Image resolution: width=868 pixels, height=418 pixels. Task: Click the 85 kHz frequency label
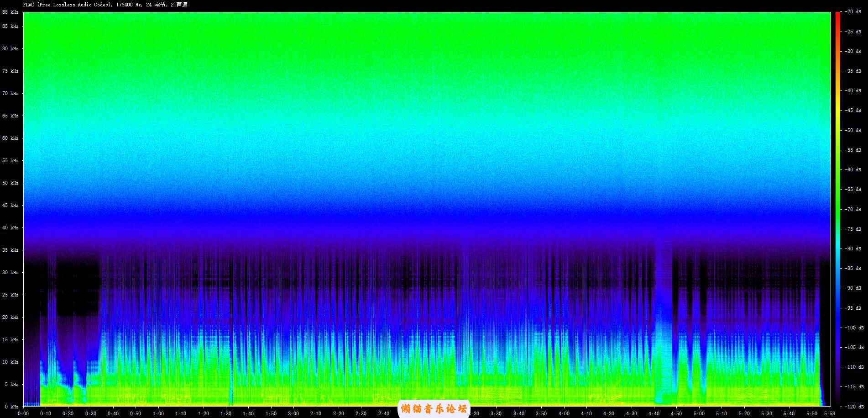10,26
